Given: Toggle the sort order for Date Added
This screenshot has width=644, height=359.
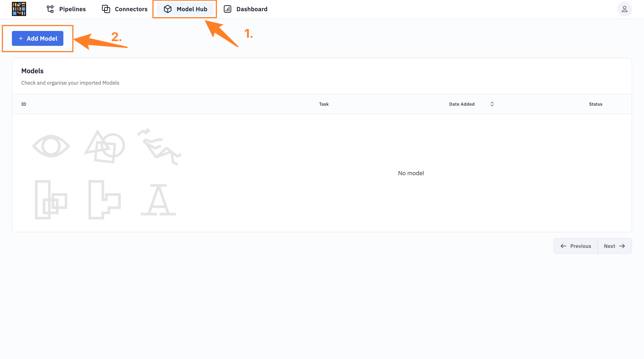Looking at the screenshot, I should click(x=492, y=104).
